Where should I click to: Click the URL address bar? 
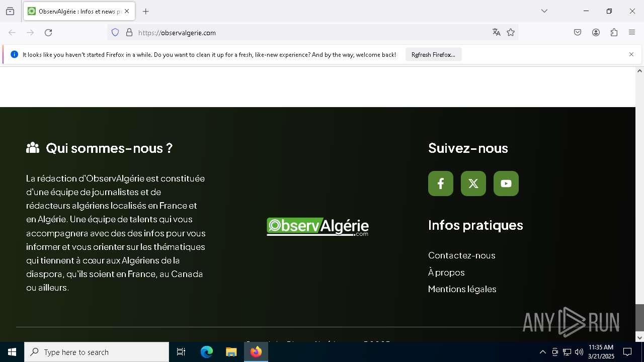point(312,33)
